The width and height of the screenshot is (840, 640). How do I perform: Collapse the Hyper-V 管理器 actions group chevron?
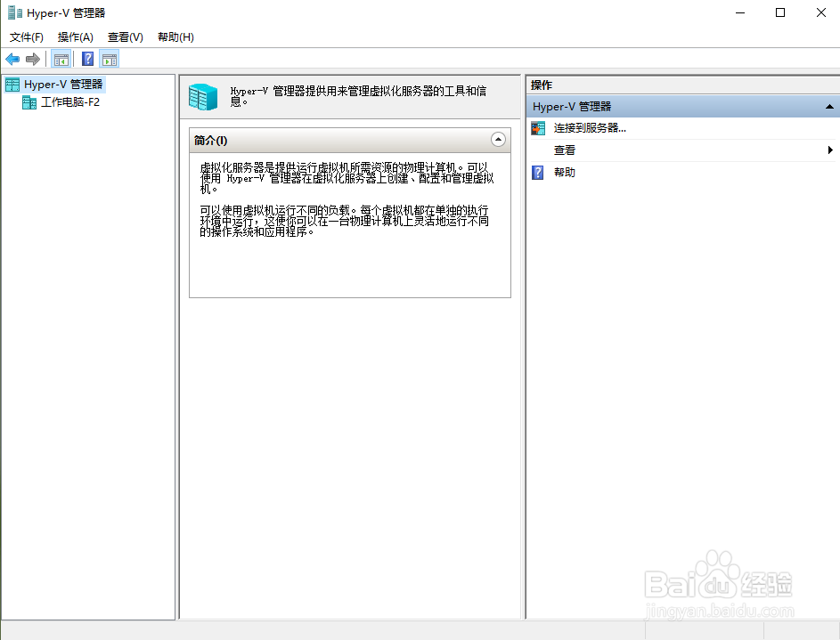click(x=828, y=106)
